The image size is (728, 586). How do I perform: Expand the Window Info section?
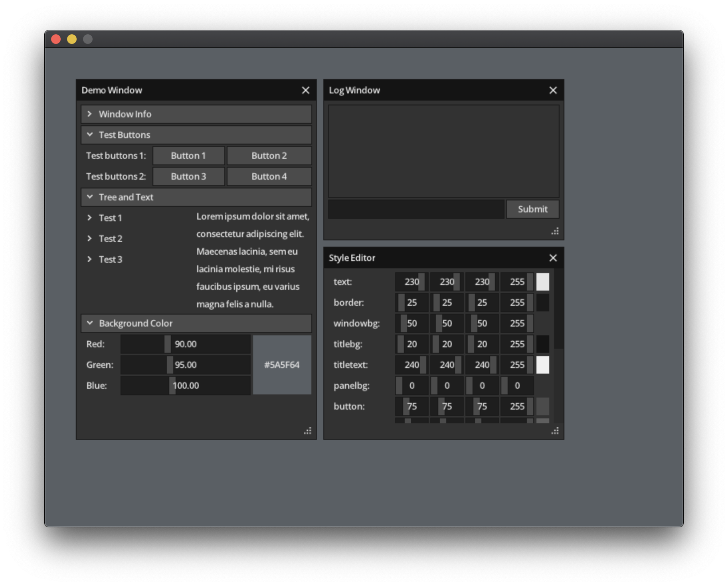[196, 114]
